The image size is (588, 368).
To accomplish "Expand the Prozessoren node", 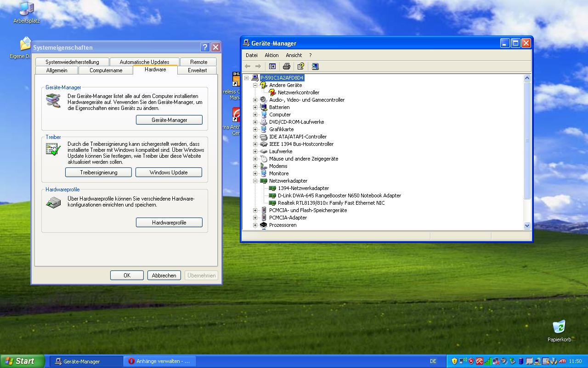I will [x=255, y=225].
